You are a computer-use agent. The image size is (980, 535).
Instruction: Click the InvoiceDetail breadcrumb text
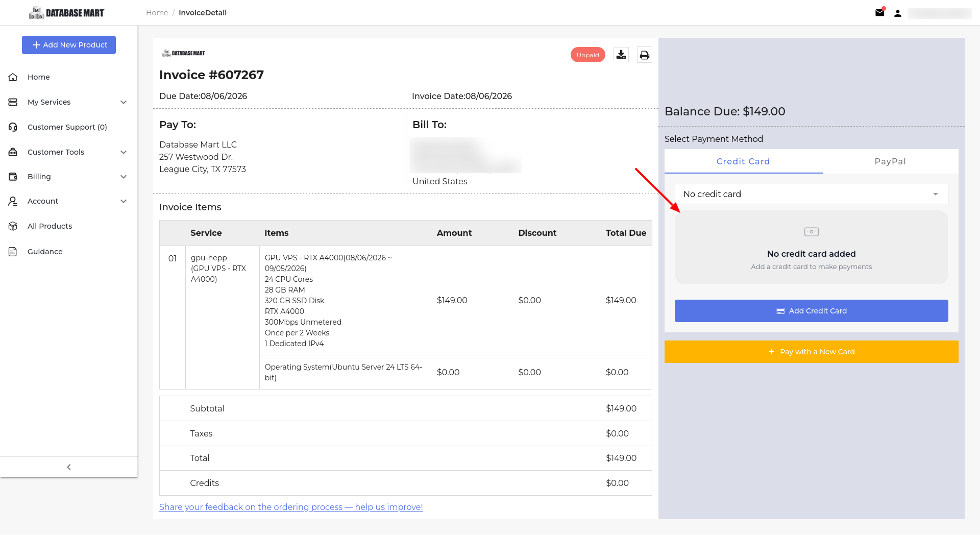[203, 13]
